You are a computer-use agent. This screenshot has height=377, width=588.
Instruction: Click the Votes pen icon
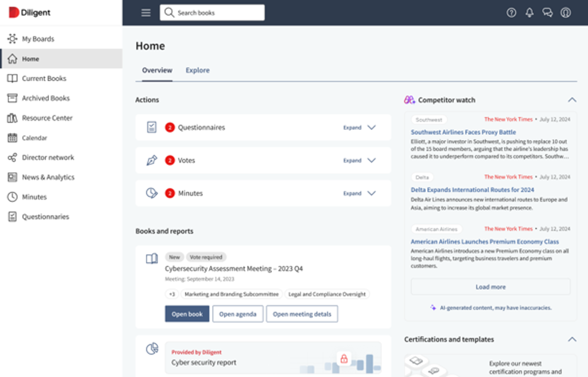(x=152, y=160)
